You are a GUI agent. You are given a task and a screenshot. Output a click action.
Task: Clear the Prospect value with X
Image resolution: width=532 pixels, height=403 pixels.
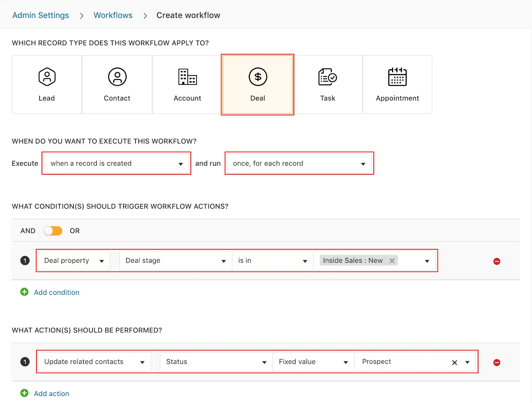pos(455,362)
